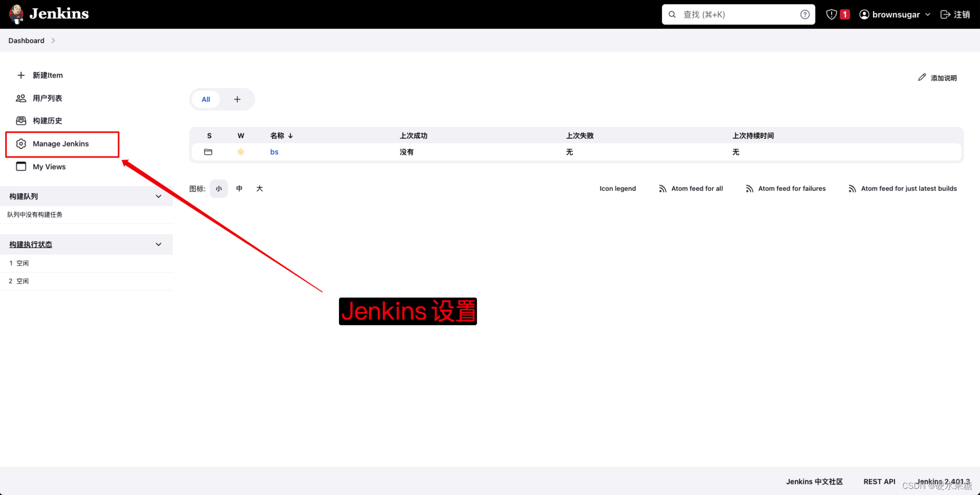
Task: Click the red security alert badge 1
Action: (x=845, y=14)
